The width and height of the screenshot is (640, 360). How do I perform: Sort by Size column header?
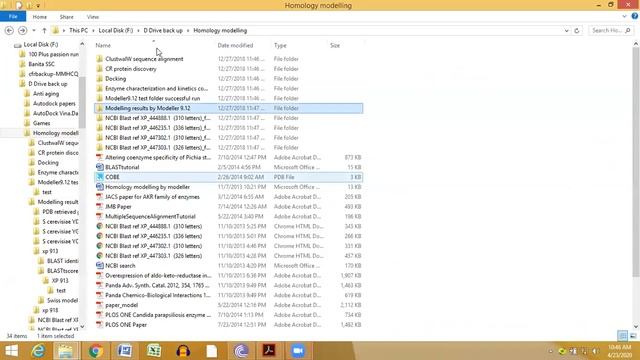click(335, 45)
